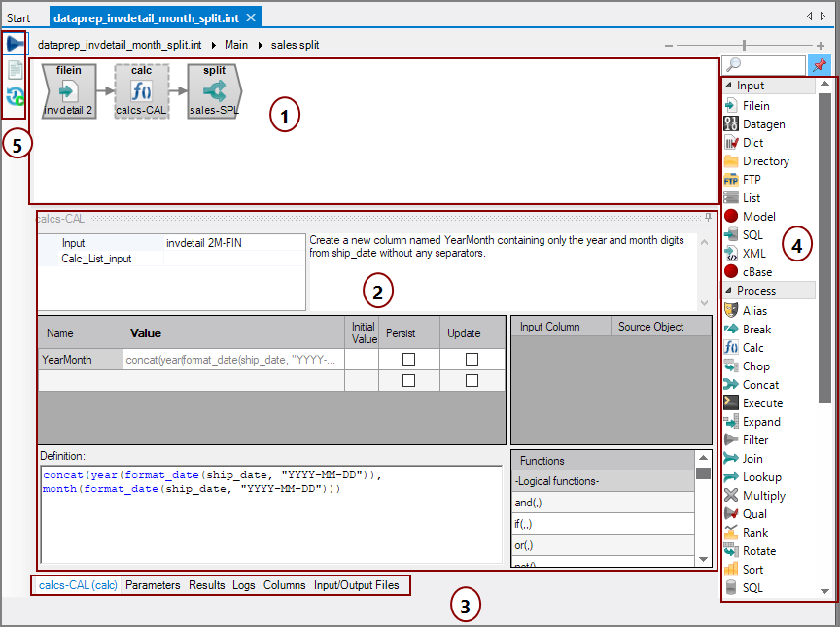Viewport: 840px width, 627px height.
Task: Collapse the Input section of the palette
Action: [x=730, y=86]
